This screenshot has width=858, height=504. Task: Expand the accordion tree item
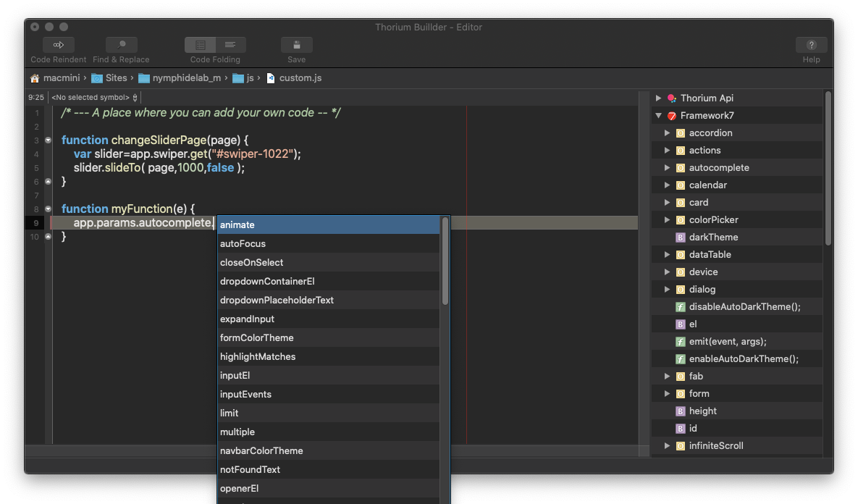click(x=667, y=133)
